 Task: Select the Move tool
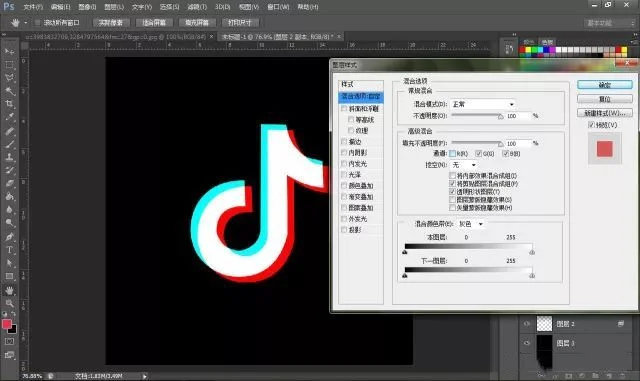pyautogui.click(x=9, y=51)
